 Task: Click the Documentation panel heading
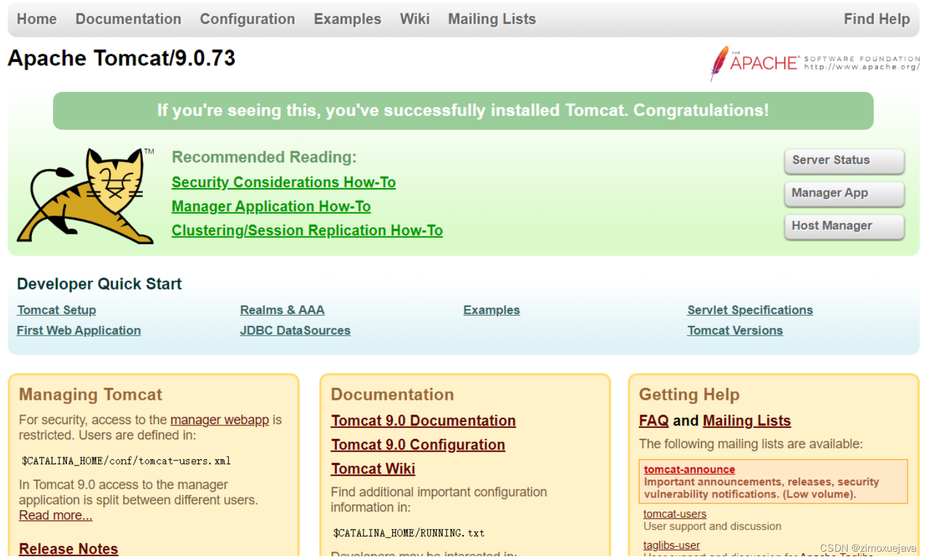(x=392, y=395)
